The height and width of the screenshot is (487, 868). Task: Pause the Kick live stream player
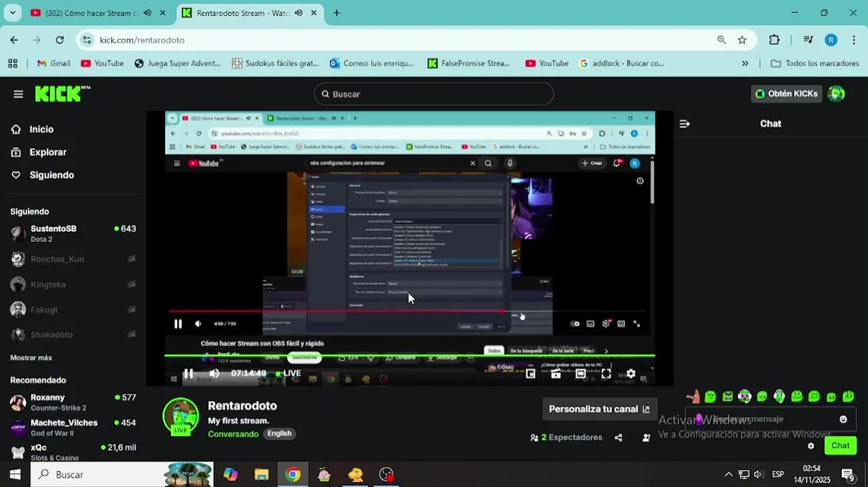pyautogui.click(x=189, y=373)
